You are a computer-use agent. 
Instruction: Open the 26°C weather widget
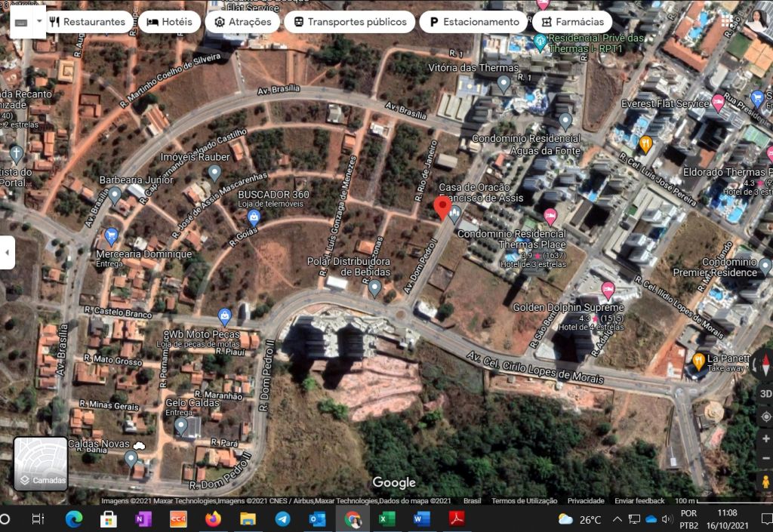(x=580, y=519)
